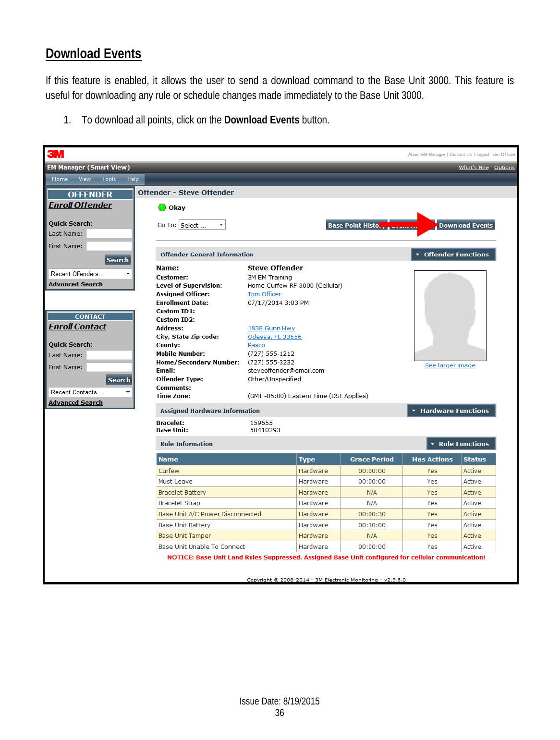
Task: Open the Enroll Contact link
Action: (77, 327)
